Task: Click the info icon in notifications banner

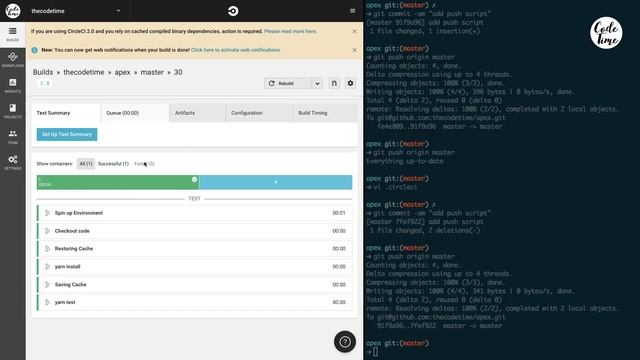Action: click(34, 50)
